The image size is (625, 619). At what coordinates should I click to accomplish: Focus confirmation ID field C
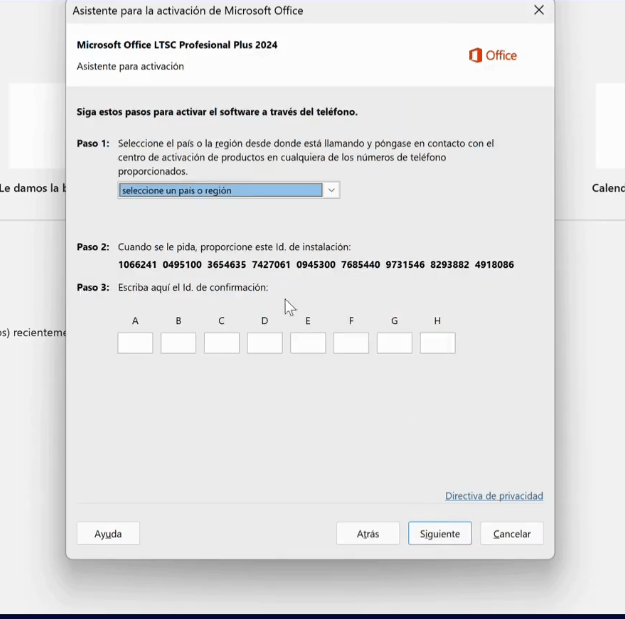click(222, 343)
